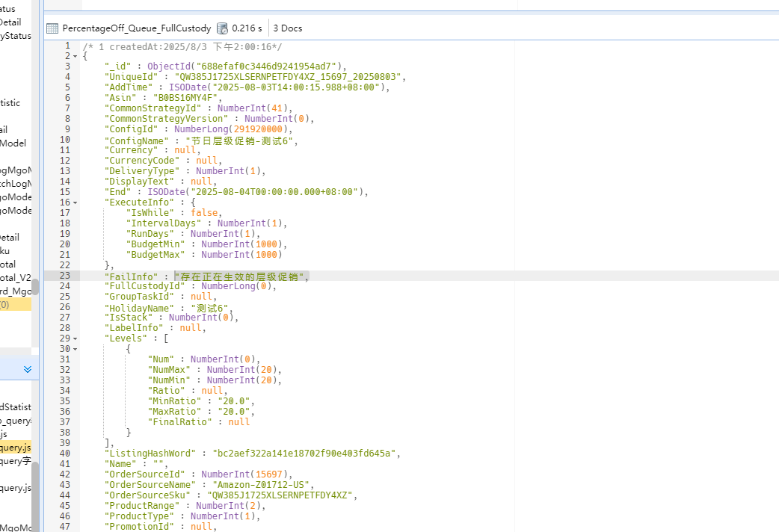Screen dimensions: 779x532
Task: Click the 0.216 s execution time
Action: [x=247, y=28]
